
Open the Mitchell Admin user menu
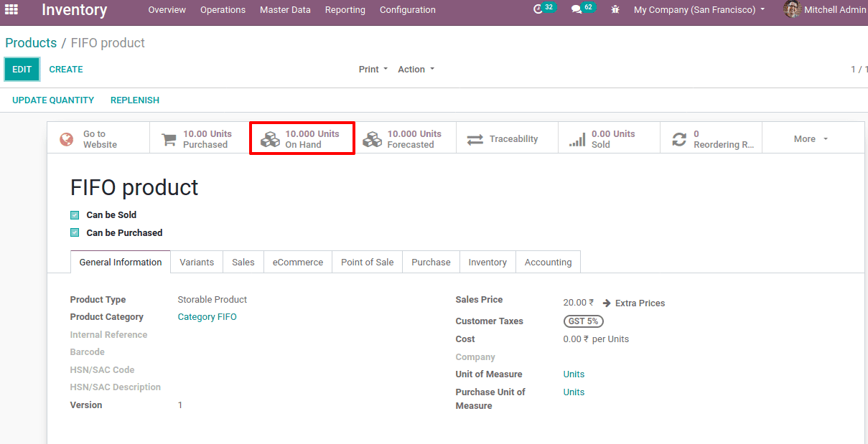tap(825, 10)
